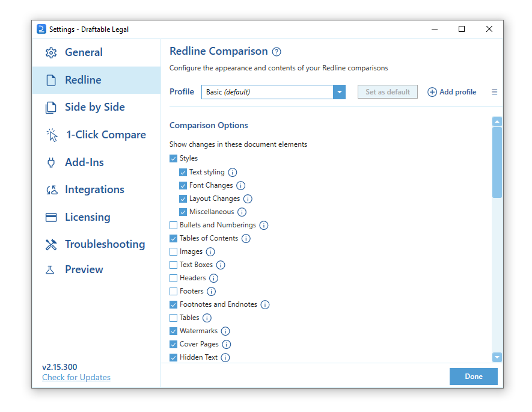Click the General gear icon
532x412 pixels.
[51, 52]
